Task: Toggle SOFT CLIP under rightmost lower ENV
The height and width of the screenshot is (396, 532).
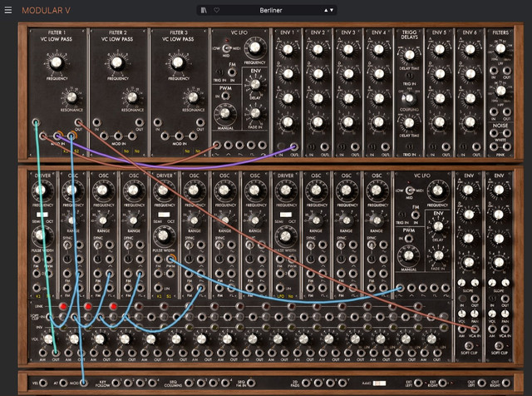Action: pos(499,345)
